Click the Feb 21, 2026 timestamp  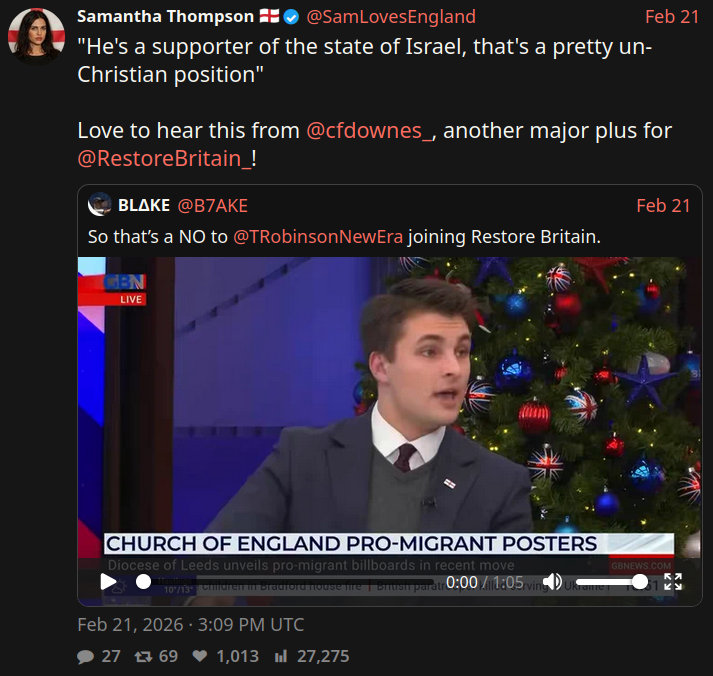tap(191, 625)
